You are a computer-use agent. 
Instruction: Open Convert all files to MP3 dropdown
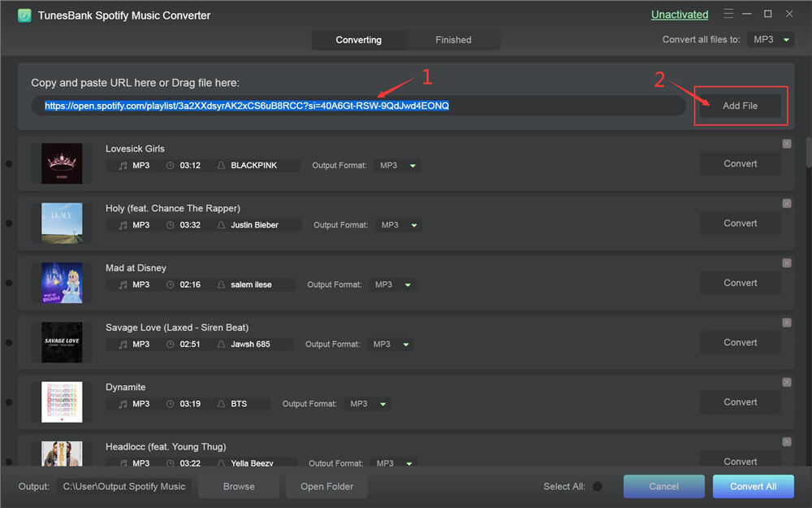point(771,39)
